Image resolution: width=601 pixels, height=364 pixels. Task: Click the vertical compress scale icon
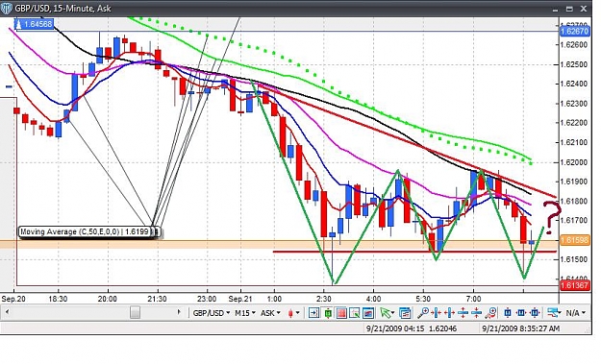click(x=476, y=313)
